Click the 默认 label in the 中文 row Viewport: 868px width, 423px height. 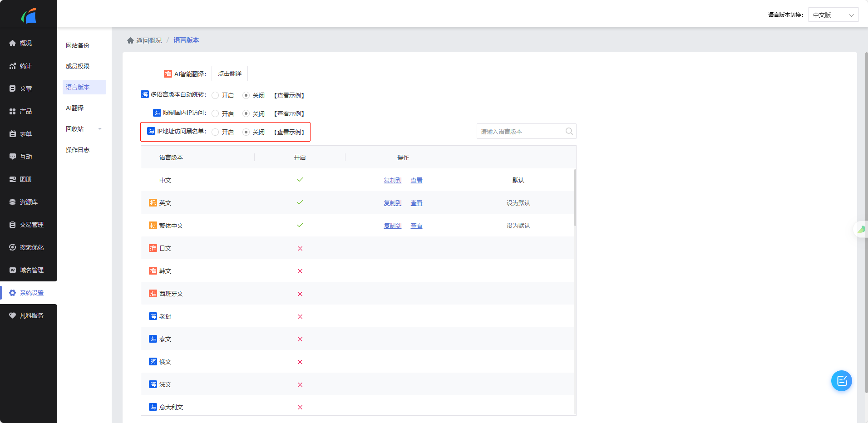click(x=518, y=180)
